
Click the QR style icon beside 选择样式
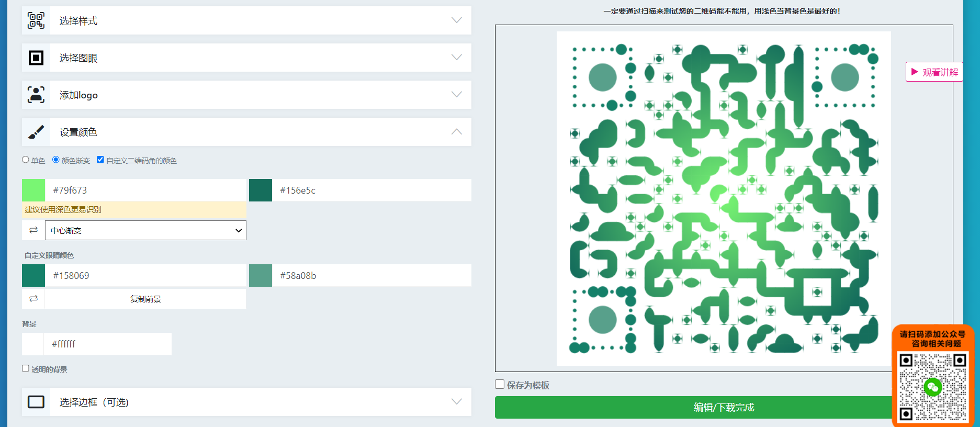coord(36,20)
